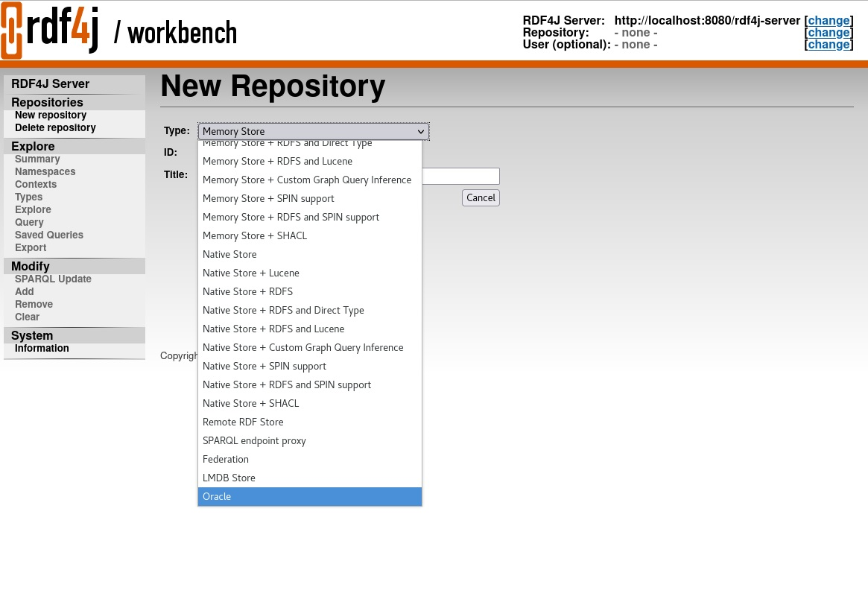The image size is (868, 605).
Task: Open Query in the sidebar
Action: (29, 223)
